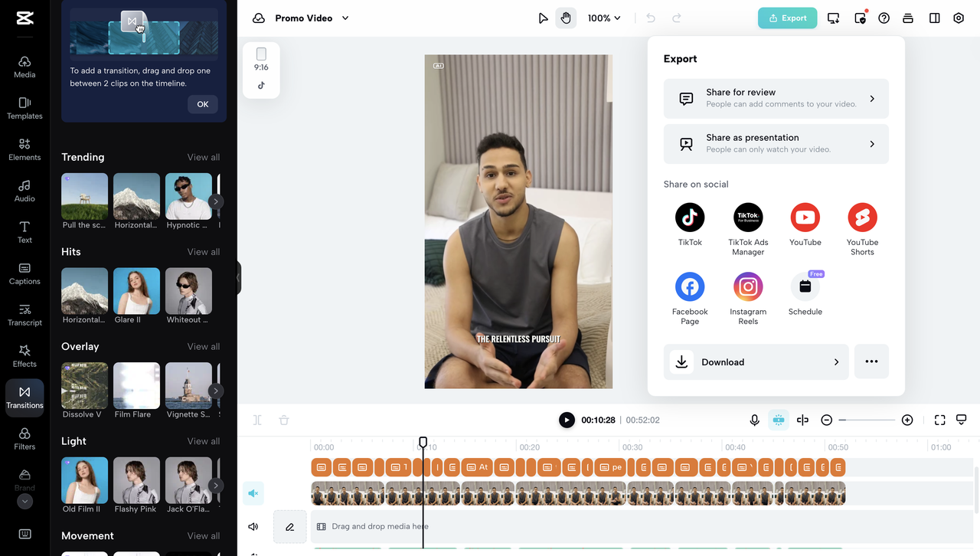Viewport: 980px width, 556px height.
Task: Click the Download button
Action: (756, 362)
